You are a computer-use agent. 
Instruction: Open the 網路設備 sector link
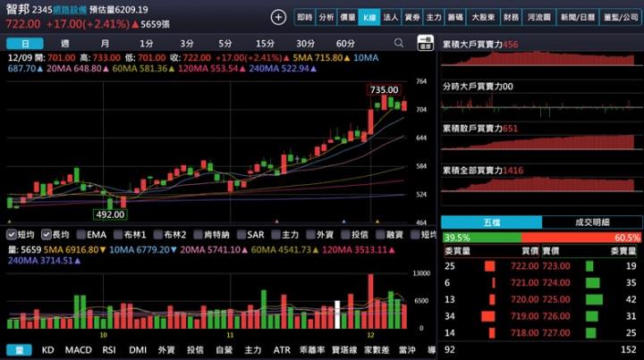pos(69,10)
